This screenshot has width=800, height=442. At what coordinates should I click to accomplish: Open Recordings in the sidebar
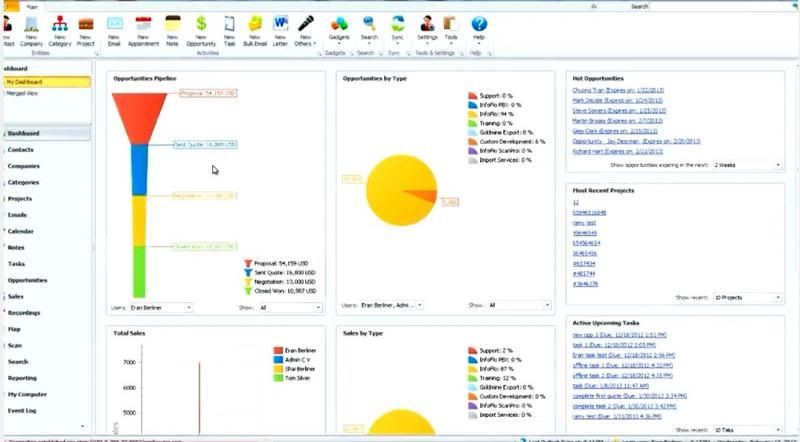[x=23, y=313]
